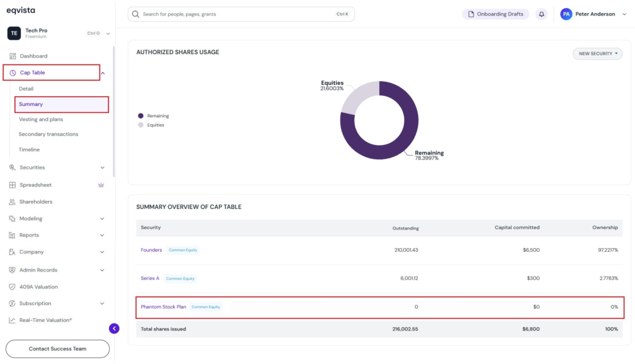Click the Spreadsheet table icon
The width and height of the screenshot is (635, 364).
pyautogui.click(x=12, y=185)
